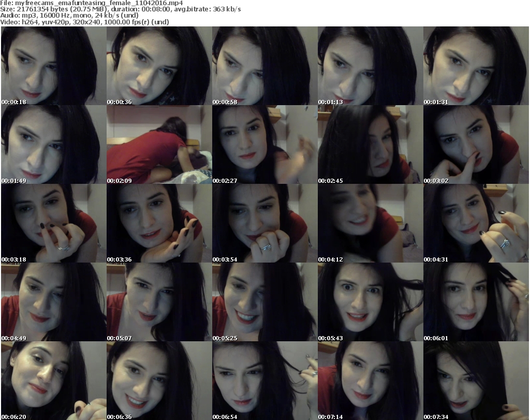The image size is (530, 420).
Task: Click the frame stamped 00:06:54
Action: 264,381
